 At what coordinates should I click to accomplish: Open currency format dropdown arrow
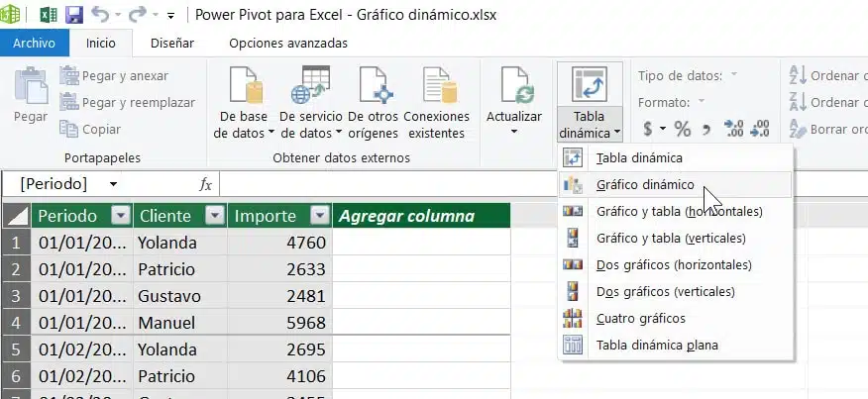(x=663, y=130)
